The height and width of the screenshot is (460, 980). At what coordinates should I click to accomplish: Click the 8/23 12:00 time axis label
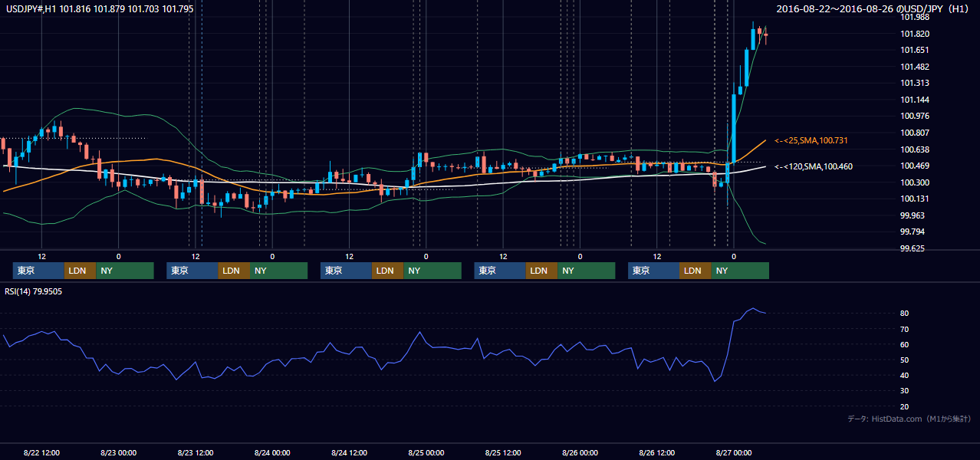[196, 453]
